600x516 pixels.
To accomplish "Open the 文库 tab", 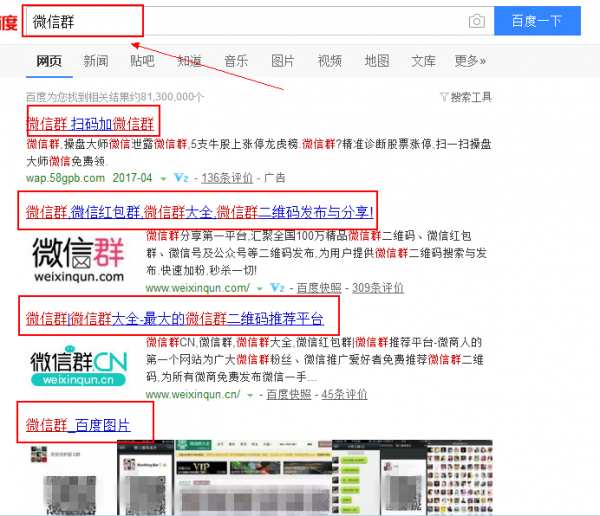I will [423, 61].
